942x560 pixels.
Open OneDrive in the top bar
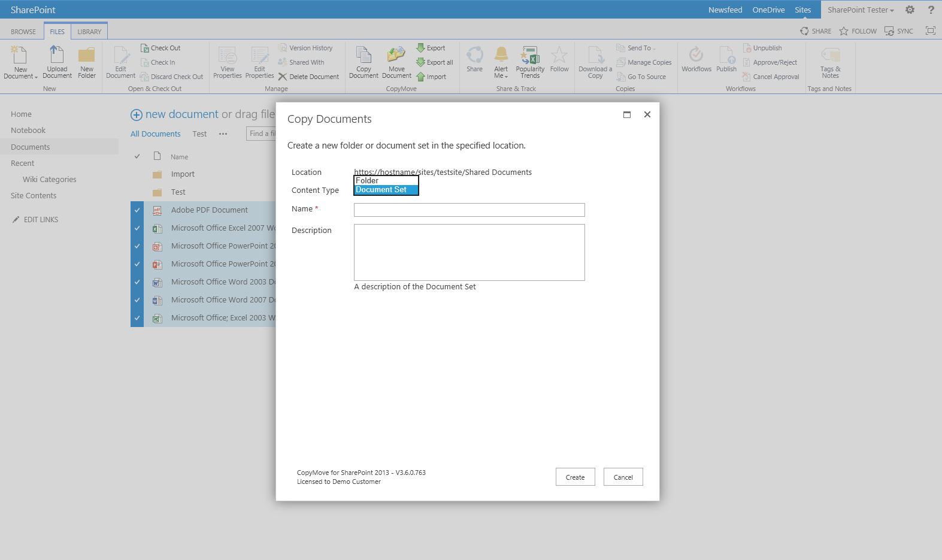[x=768, y=10]
